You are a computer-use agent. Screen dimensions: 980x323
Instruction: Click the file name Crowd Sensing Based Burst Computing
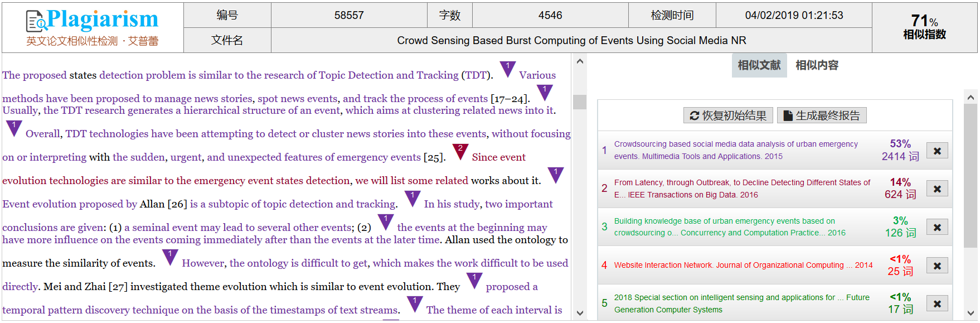click(571, 40)
